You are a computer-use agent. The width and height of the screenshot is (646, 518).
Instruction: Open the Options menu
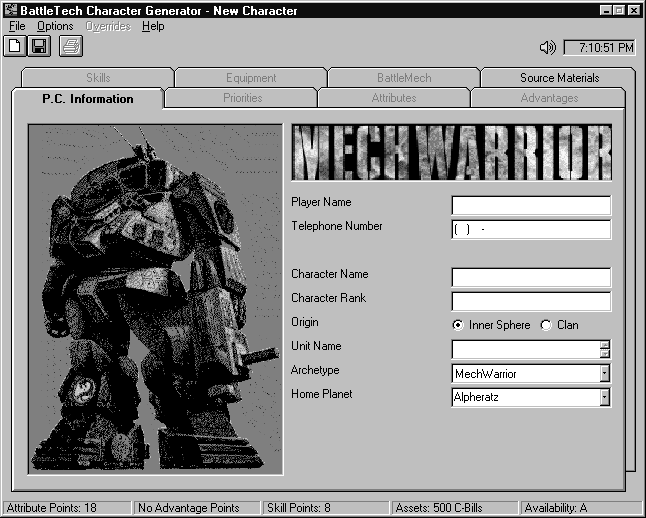pos(55,26)
